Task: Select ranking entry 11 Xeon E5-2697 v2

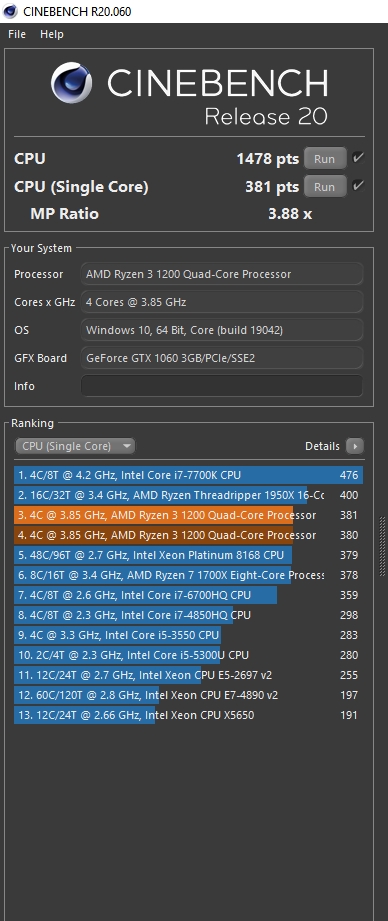Action: click(x=188, y=675)
